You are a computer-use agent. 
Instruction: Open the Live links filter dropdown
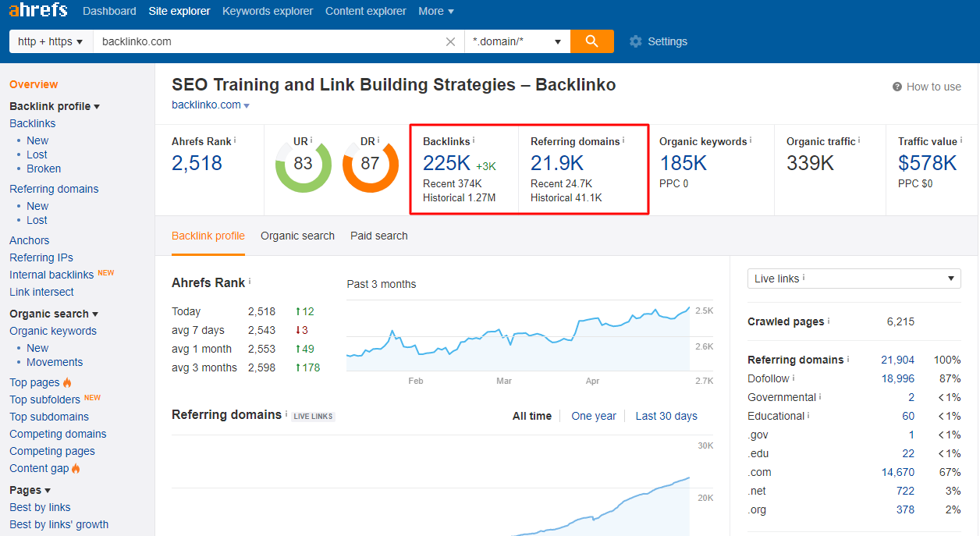tap(854, 279)
